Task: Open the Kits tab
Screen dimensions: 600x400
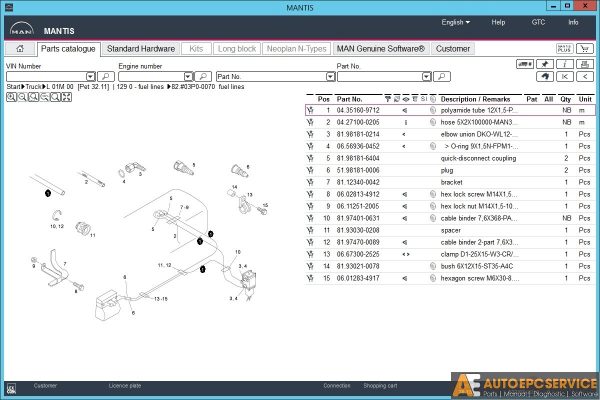Action: click(196, 49)
